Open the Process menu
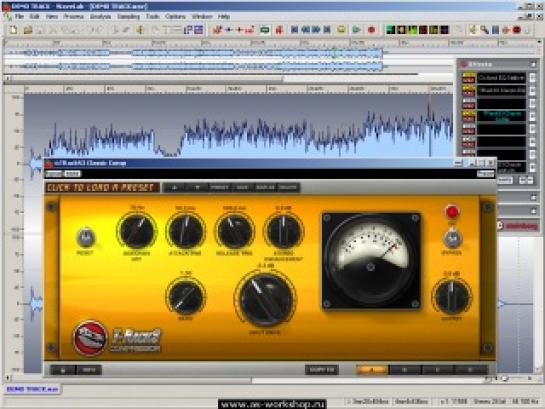The width and height of the screenshot is (545, 409). coord(73,16)
